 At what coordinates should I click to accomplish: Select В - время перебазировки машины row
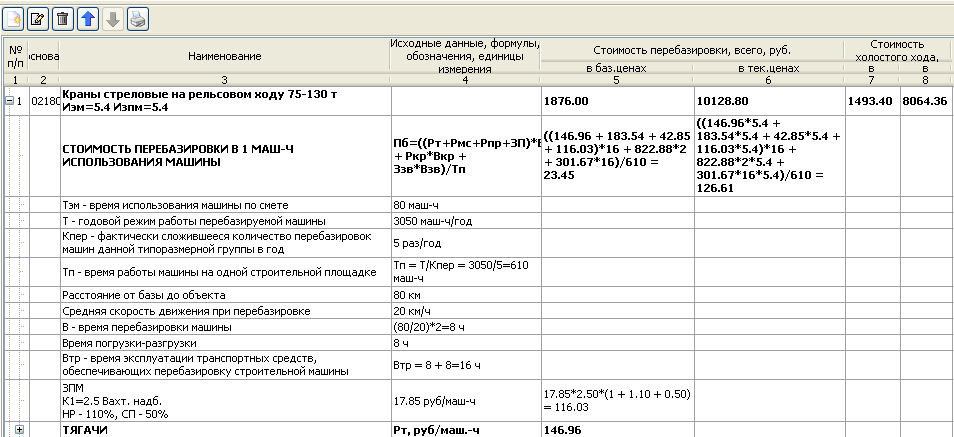(x=225, y=327)
